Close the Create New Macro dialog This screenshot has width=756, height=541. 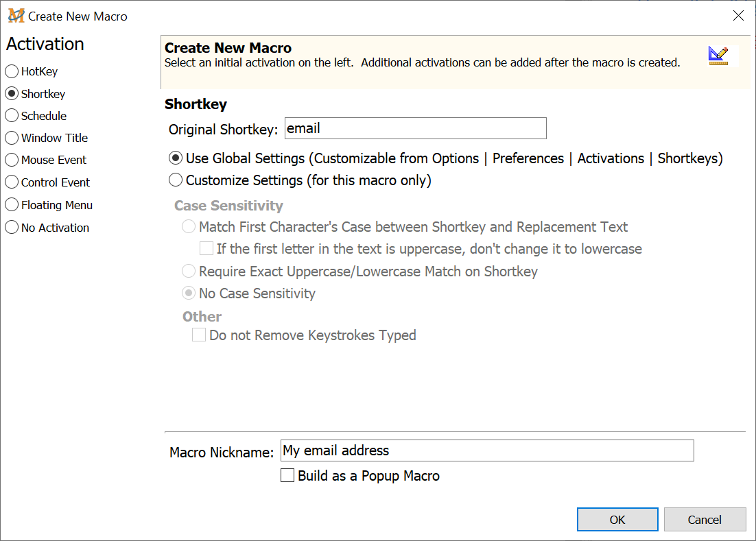738,16
